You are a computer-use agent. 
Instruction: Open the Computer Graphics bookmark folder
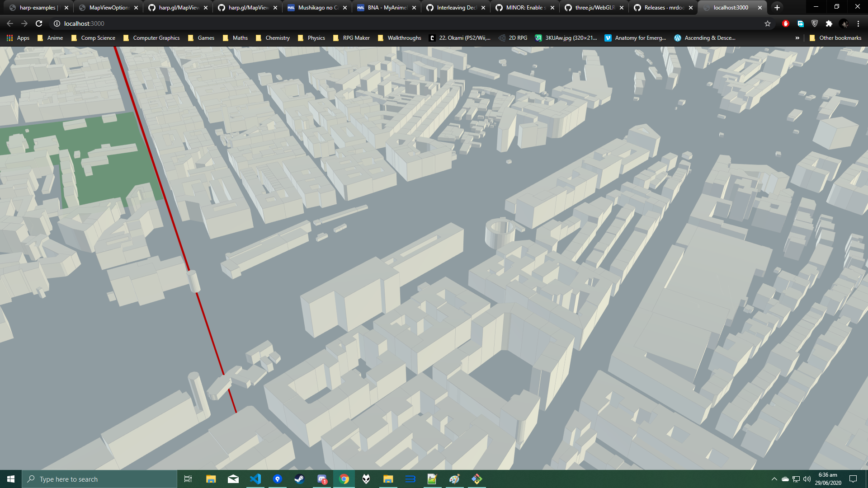151,38
